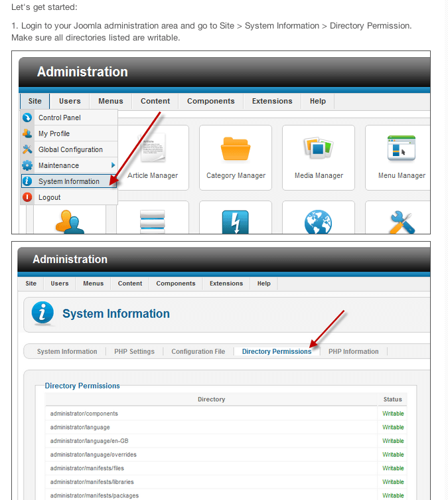Viewport: 448px width, 500px height.
Task: Open the Menus menu in upper screenshot
Action: click(x=111, y=101)
